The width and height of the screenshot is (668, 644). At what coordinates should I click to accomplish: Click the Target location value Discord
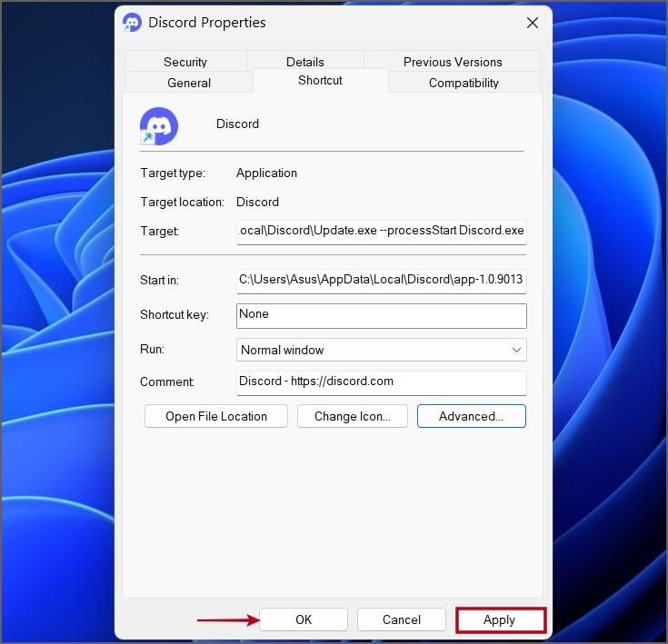257,202
